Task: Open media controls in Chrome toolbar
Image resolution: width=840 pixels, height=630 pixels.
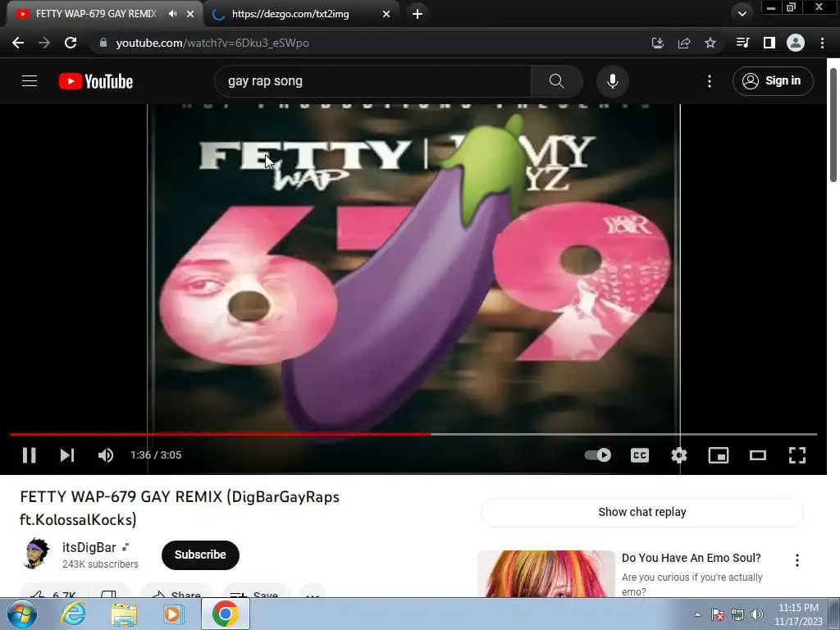Action: point(743,43)
